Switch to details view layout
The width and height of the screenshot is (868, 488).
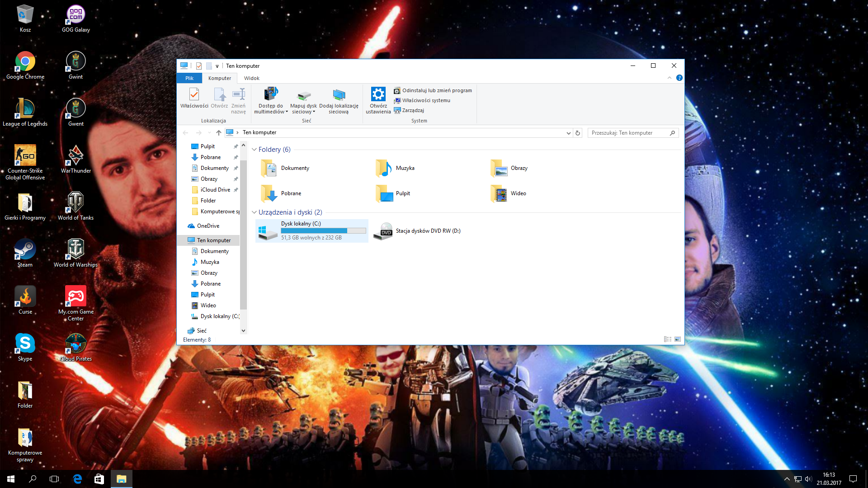coord(667,339)
